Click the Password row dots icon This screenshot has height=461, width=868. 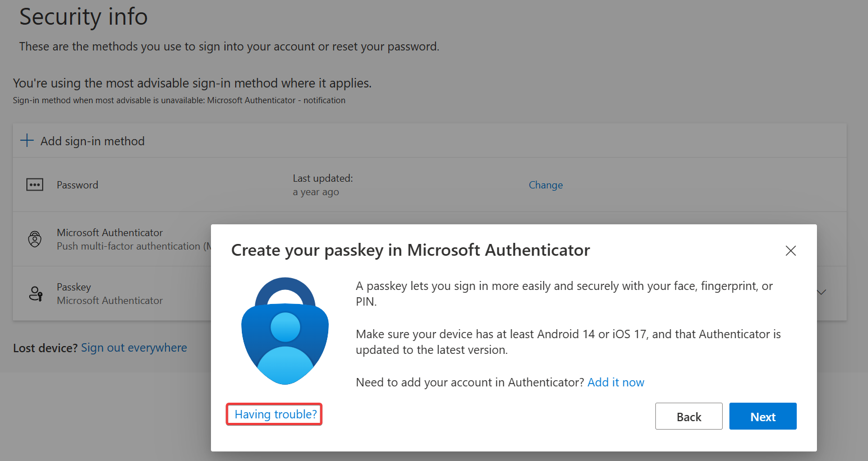pos(35,185)
